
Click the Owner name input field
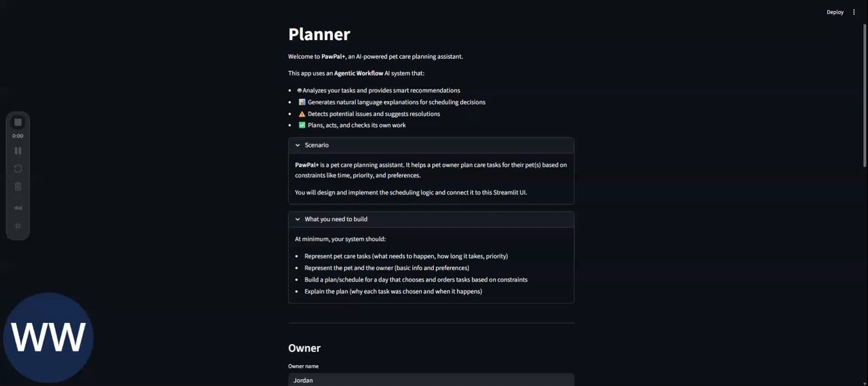click(x=431, y=380)
